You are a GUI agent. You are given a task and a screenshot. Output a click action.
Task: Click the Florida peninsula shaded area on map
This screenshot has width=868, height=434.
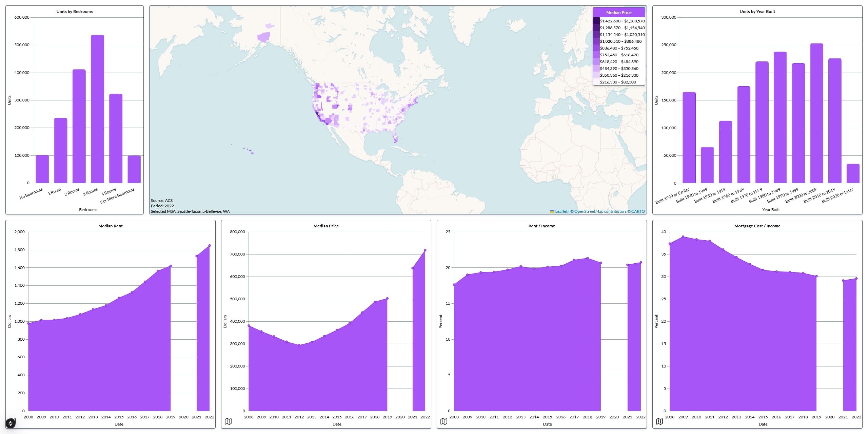coord(395,137)
